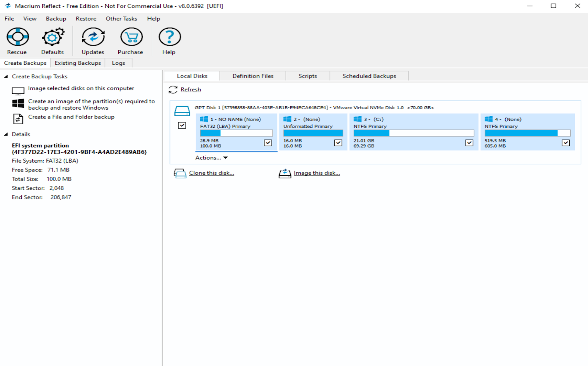Image resolution: width=588 pixels, height=366 pixels.
Task: Choose 'Image selected disks on this computer'
Action: [x=81, y=88]
